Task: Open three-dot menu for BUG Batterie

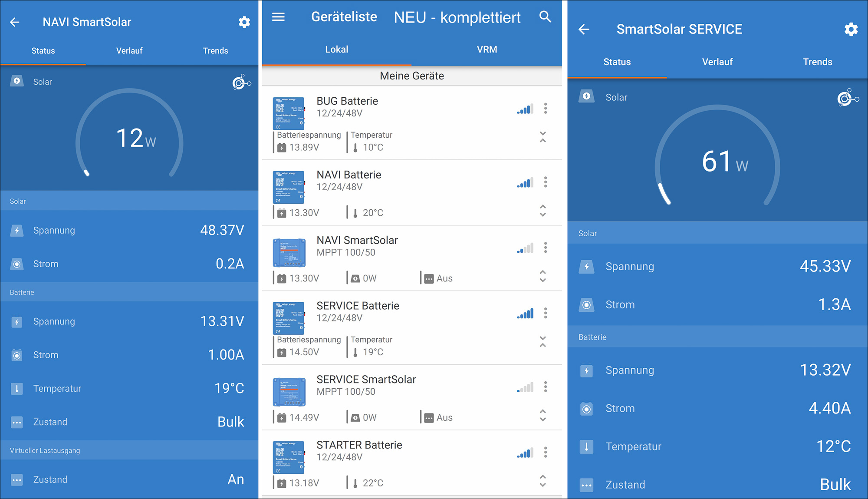Action: (x=546, y=108)
